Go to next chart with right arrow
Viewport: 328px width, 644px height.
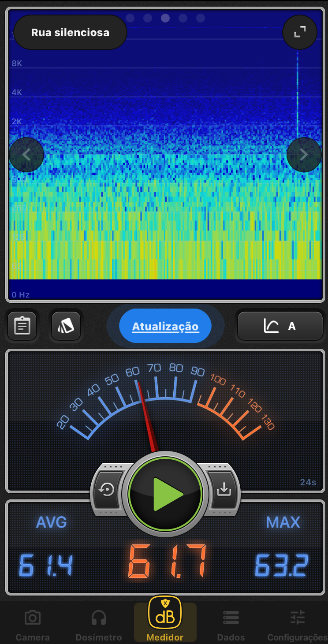(x=304, y=155)
